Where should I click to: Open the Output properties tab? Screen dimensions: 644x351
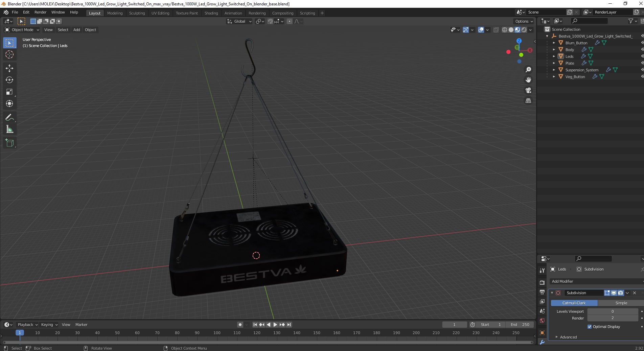tap(542, 292)
